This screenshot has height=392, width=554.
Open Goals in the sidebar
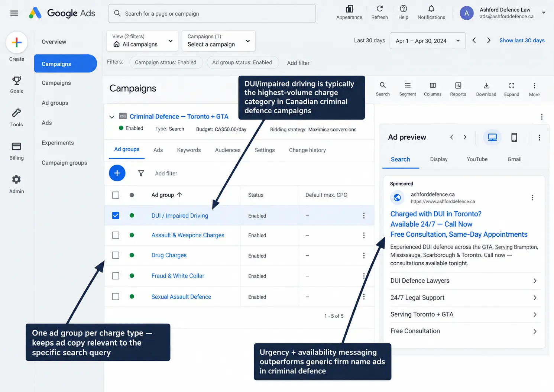(x=17, y=85)
